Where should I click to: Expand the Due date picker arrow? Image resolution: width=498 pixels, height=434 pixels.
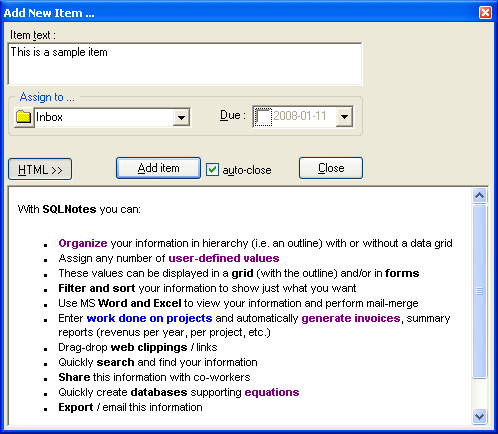click(x=344, y=117)
